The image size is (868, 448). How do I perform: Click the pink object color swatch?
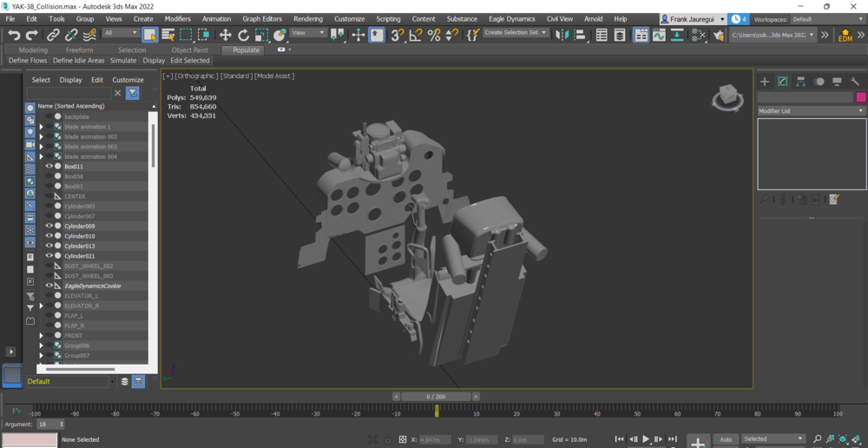pos(860,97)
